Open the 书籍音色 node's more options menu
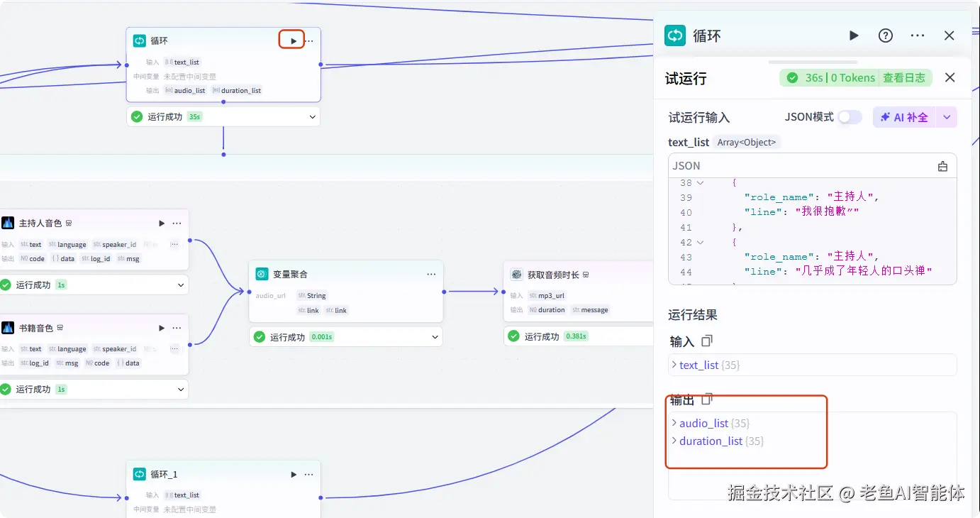The width and height of the screenshot is (980, 518). tap(177, 328)
